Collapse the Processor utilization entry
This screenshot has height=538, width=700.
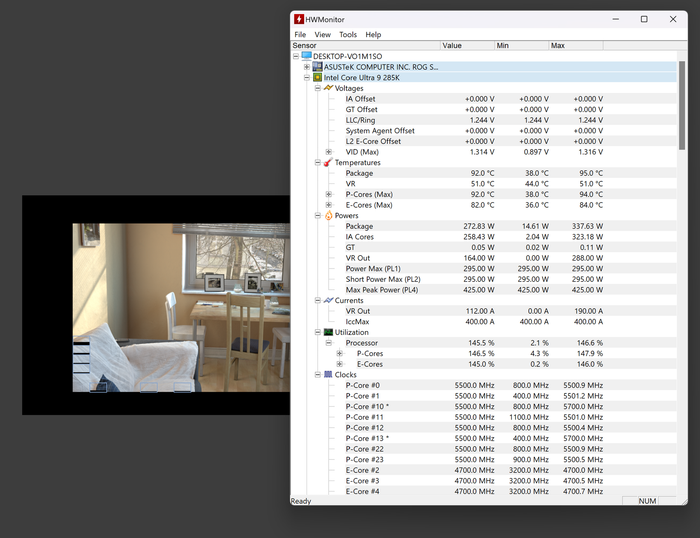[329, 343]
